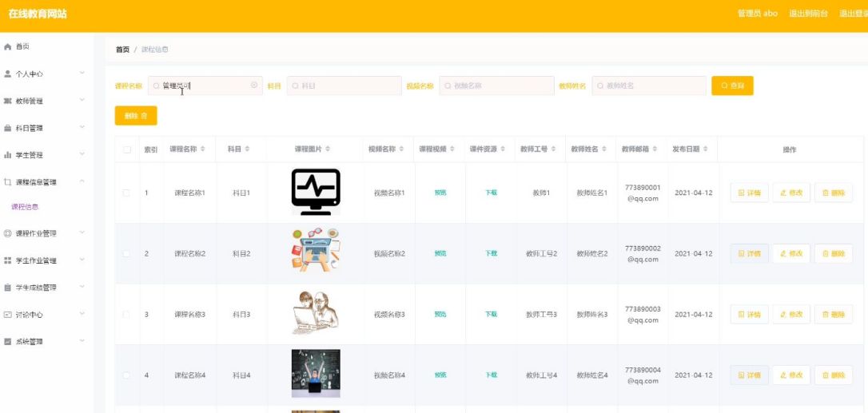Screen dimensions: 868x413
Task: Sort by 科目 column arrows
Action: click(247, 149)
